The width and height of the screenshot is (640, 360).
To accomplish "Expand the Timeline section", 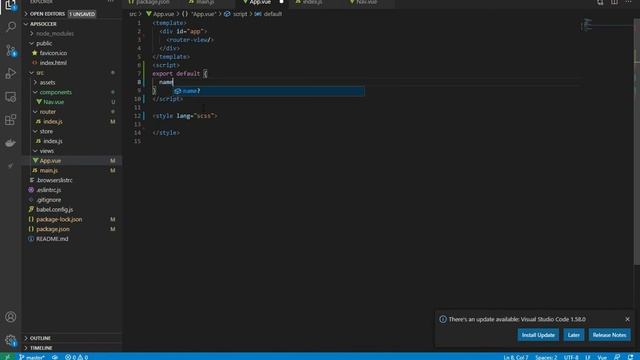I will point(71,348).
